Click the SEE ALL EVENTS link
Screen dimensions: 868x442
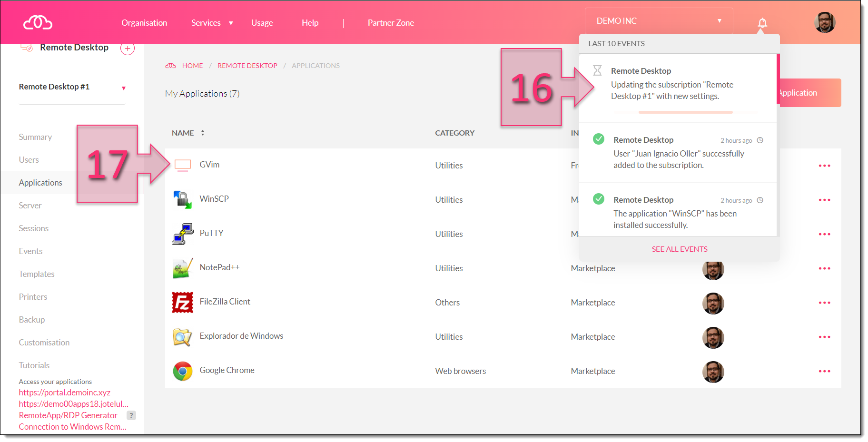[x=679, y=249]
